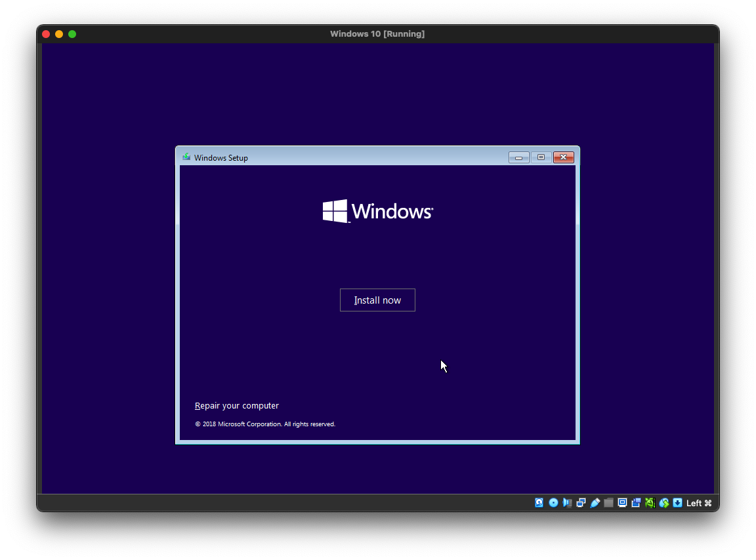756x560 pixels.
Task: Close the Windows Setup dialog with red X
Action: pyautogui.click(x=564, y=157)
